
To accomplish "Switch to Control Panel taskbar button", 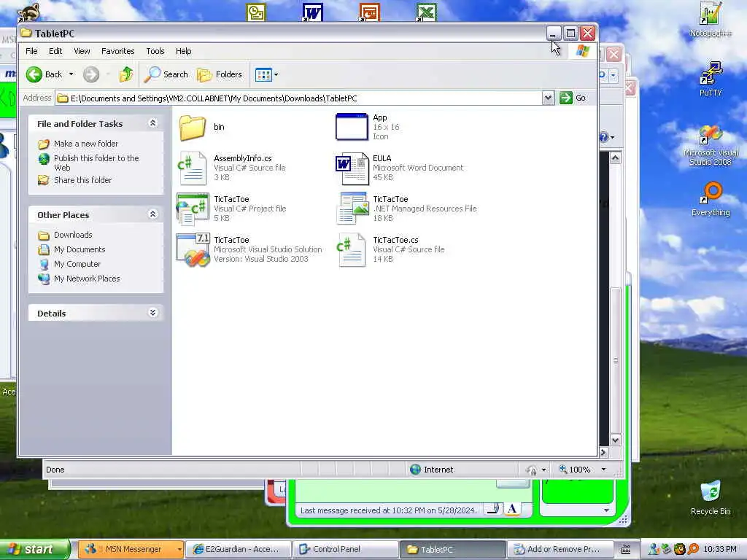I will point(345,549).
